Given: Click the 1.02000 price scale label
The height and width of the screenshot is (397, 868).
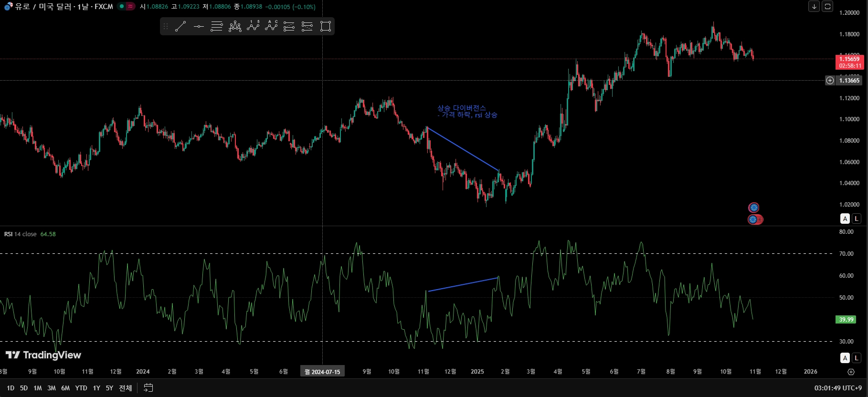Looking at the screenshot, I should (x=849, y=205).
